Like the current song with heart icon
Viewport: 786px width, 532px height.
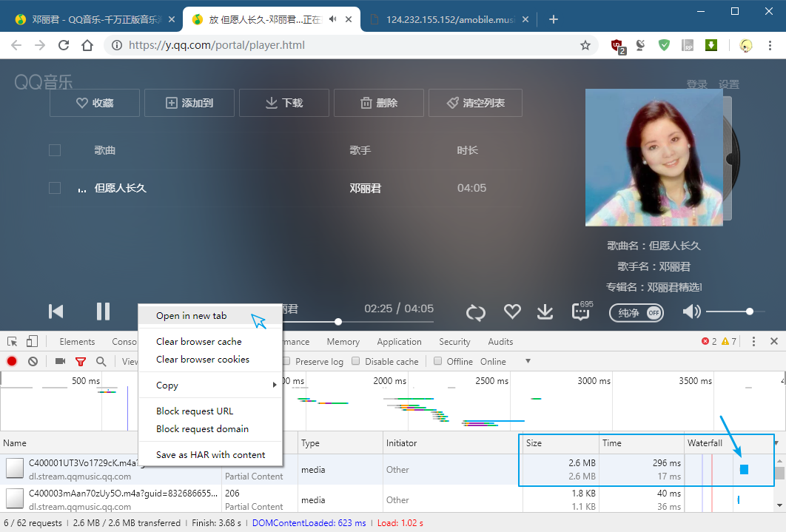(512, 312)
